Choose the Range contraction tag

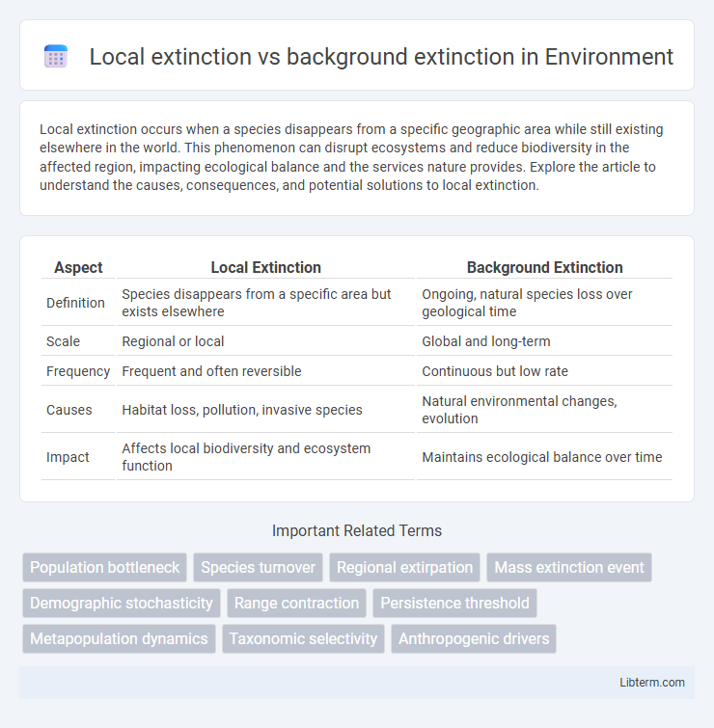coord(296,603)
